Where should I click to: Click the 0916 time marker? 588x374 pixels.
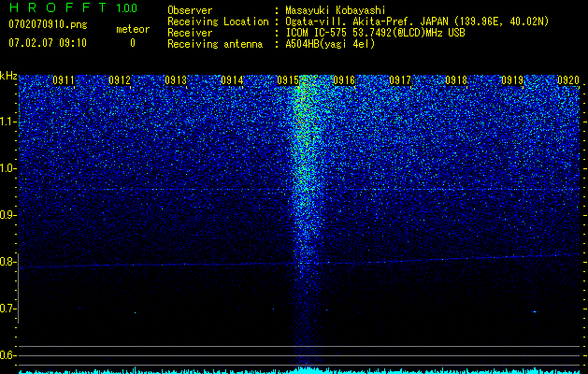pos(344,80)
